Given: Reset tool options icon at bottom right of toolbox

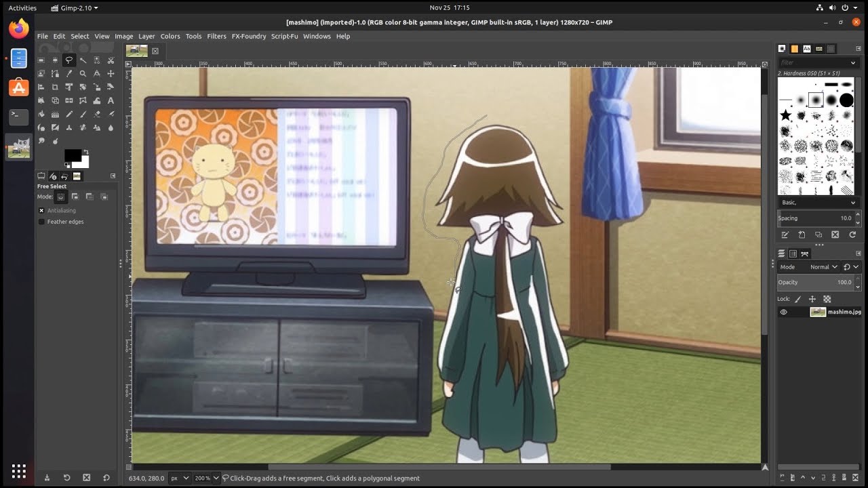Looking at the screenshot, I should 106,477.
